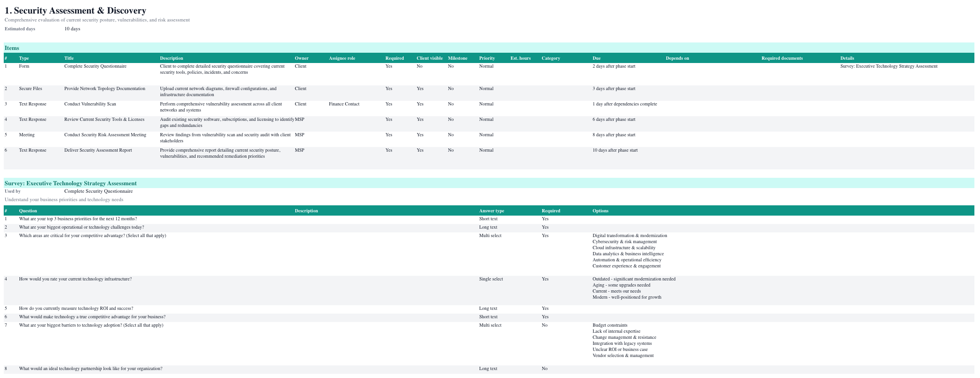Select the 'Conduct Vulnerability Scan' title cell
980x378 pixels.
[x=90, y=104]
